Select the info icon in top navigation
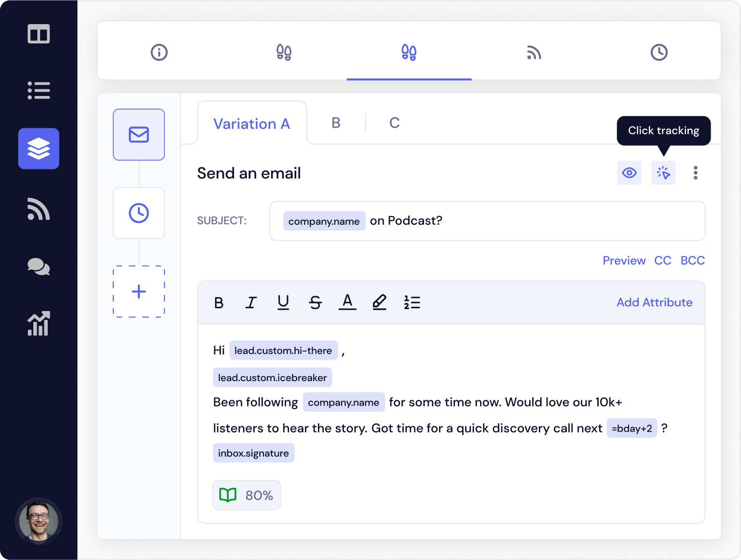 coord(159,52)
